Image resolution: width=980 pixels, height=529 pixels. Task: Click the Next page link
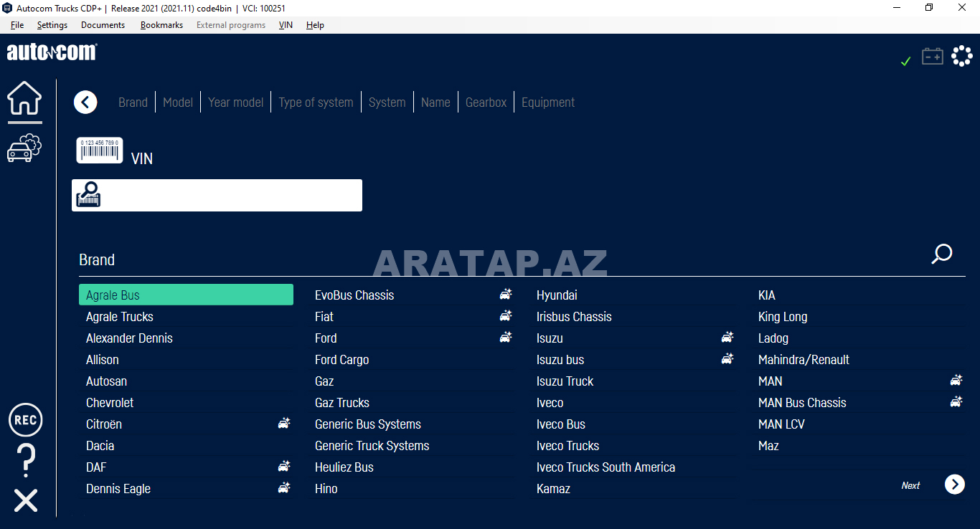(910, 485)
